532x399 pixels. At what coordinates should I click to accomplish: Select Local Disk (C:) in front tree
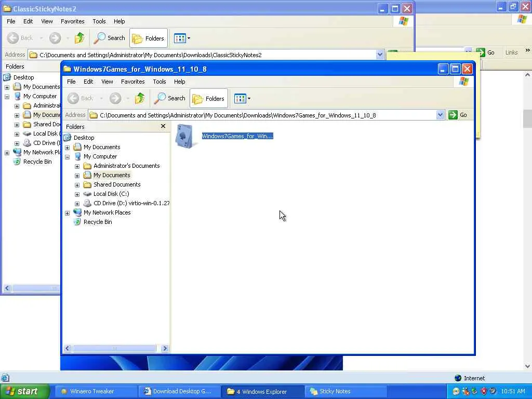point(111,194)
